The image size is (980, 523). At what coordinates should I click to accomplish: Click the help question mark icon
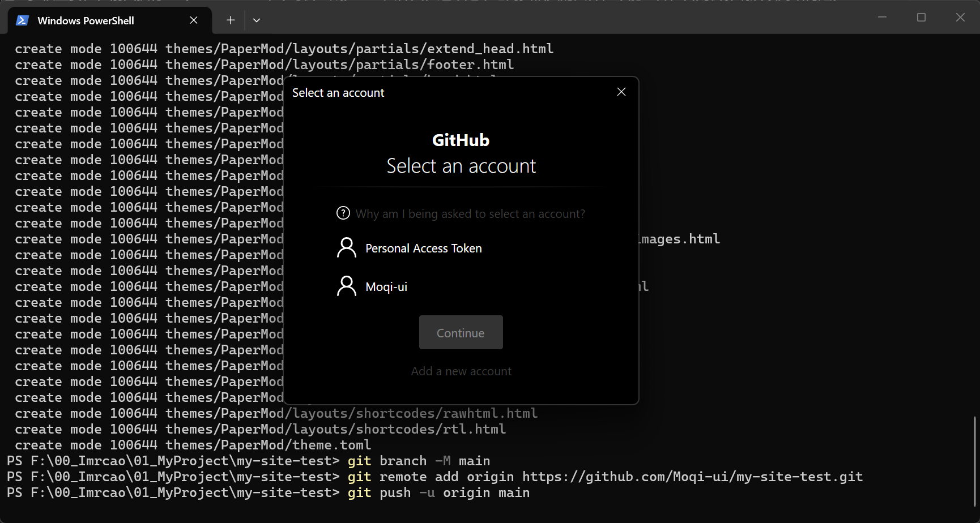tap(343, 213)
